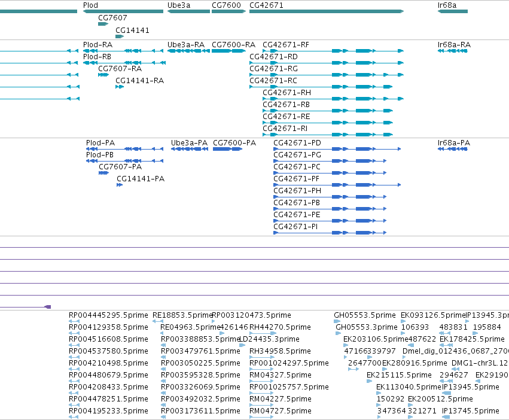Select transcript CG7600-RA

coord(229,51)
